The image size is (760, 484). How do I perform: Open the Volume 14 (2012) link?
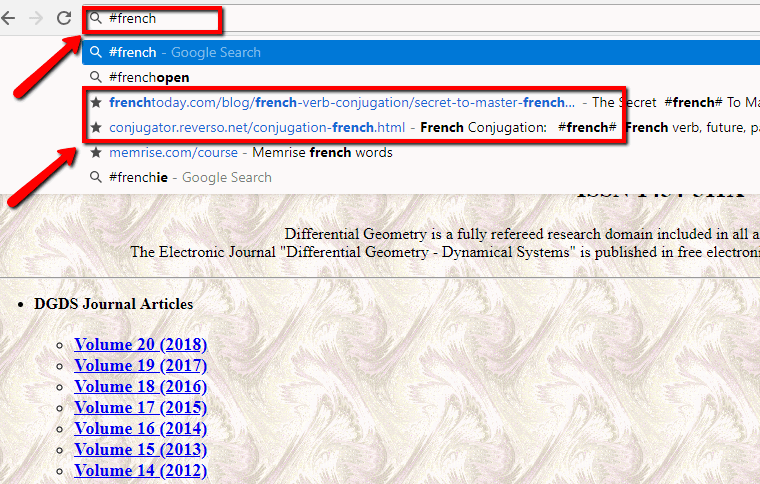click(141, 470)
